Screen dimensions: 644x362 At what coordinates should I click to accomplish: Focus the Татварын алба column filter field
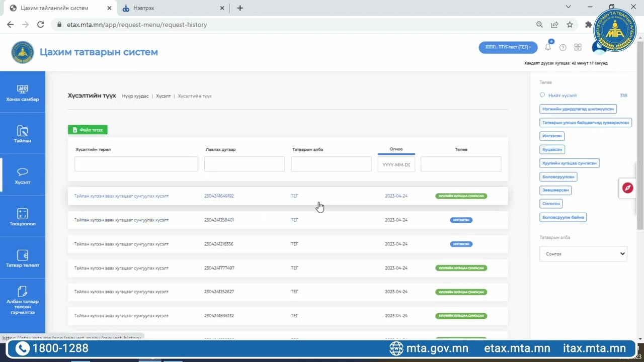coord(331,164)
